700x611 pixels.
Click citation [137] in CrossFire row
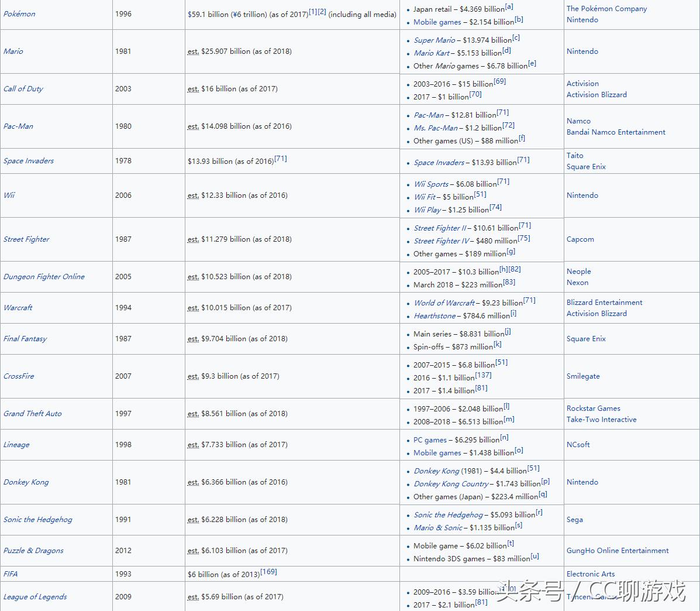483,375
